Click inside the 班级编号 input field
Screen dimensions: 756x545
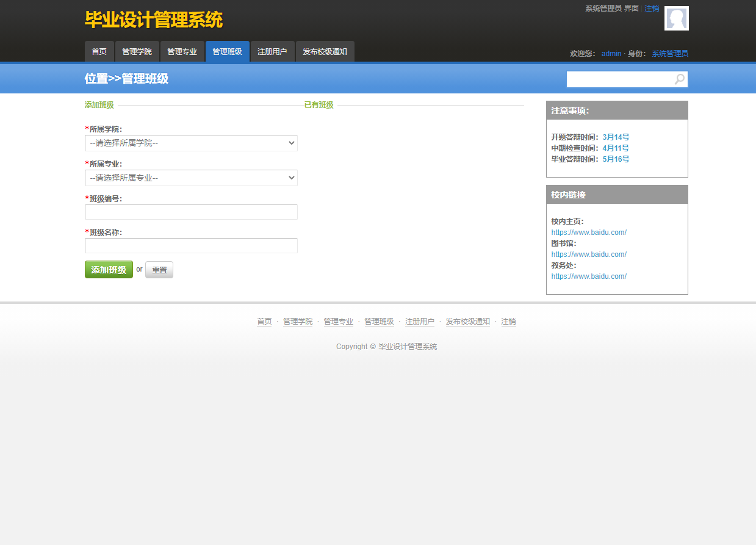pos(191,212)
